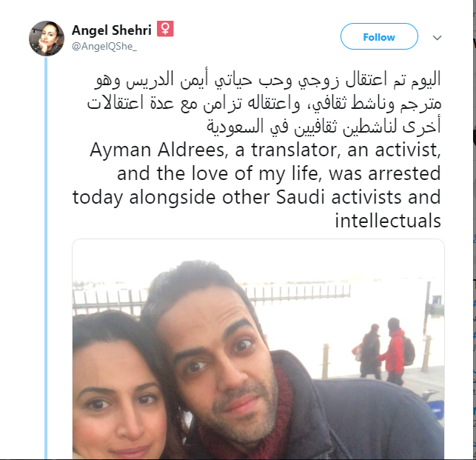This screenshot has width=476, height=460.
Task: Open the attached selfie photo
Action: click(258, 349)
